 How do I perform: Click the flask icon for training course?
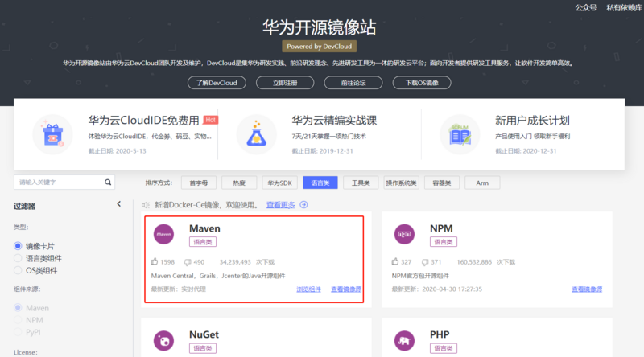[x=256, y=134]
